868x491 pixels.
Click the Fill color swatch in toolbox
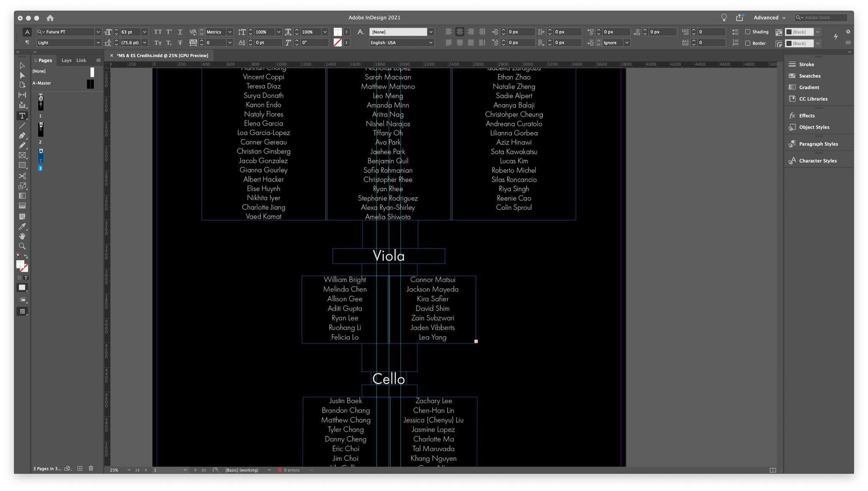point(20,264)
